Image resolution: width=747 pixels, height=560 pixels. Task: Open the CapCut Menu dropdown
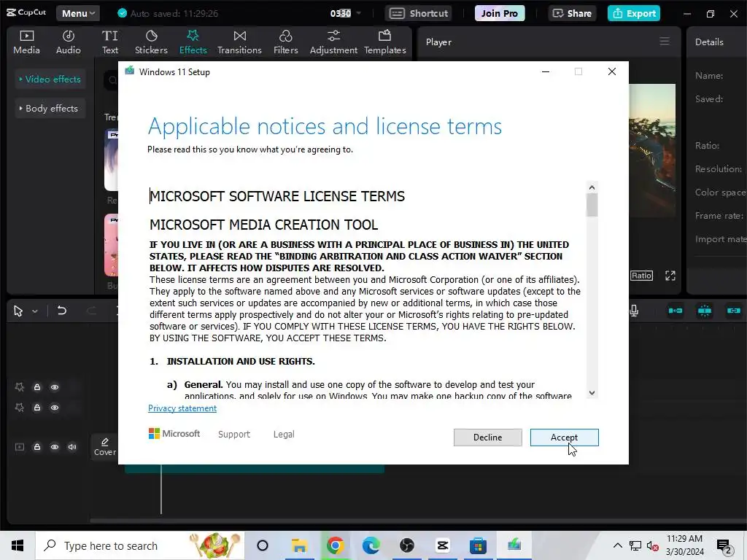[78, 13]
